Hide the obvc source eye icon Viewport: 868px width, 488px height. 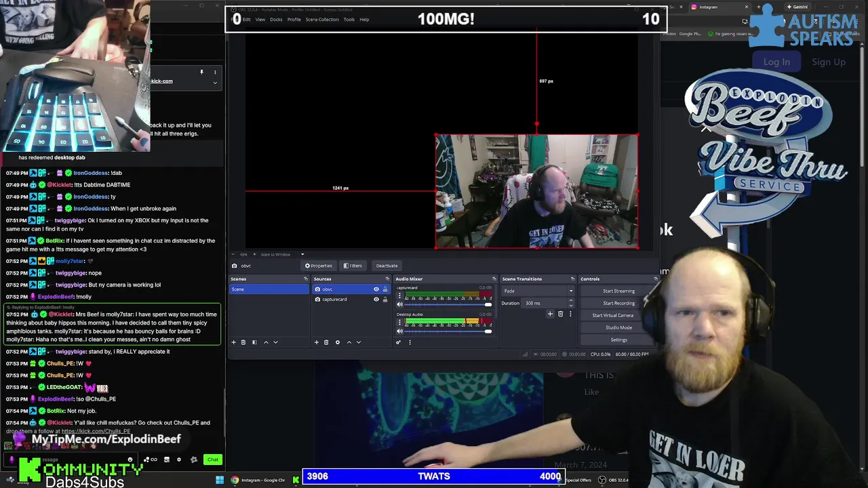click(x=376, y=289)
